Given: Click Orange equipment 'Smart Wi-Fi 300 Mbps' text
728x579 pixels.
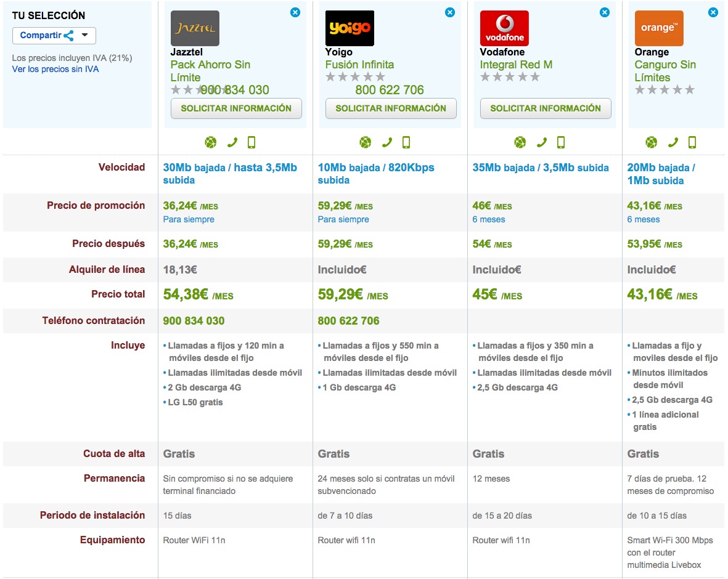Looking at the screenshot, I should tap(670, 540).
